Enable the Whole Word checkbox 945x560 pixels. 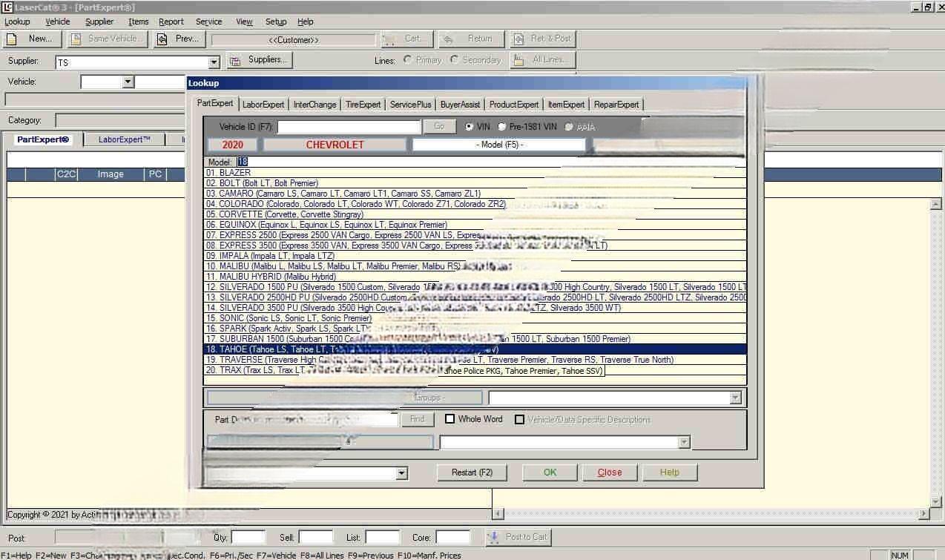pyautogui.click(x=450, y=419)
